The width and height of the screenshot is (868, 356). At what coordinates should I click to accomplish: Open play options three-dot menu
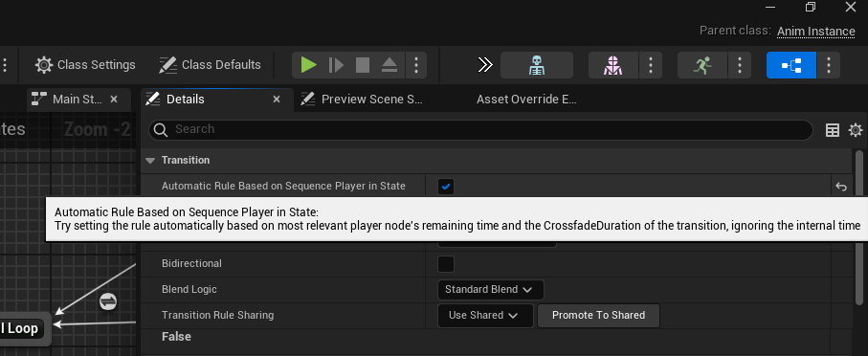point(416,65)
